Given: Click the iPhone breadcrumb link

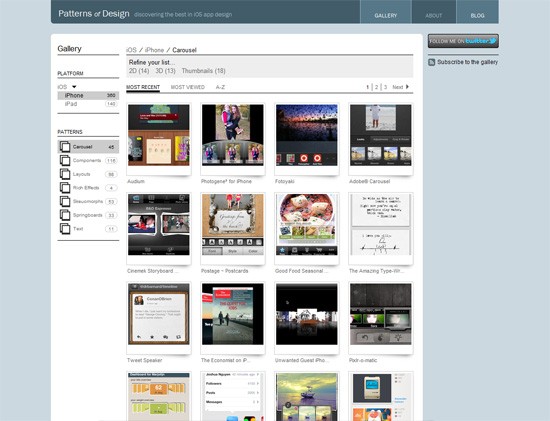Looking at the screenshot, I should coord(154,50).
